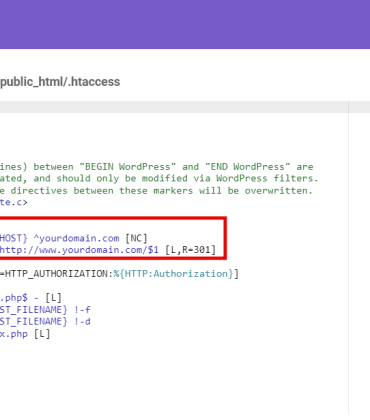Screen dimensions: 370x420
Task: Click the line ending te.c>
Action: pyautogui.click(x=14, y=202)
